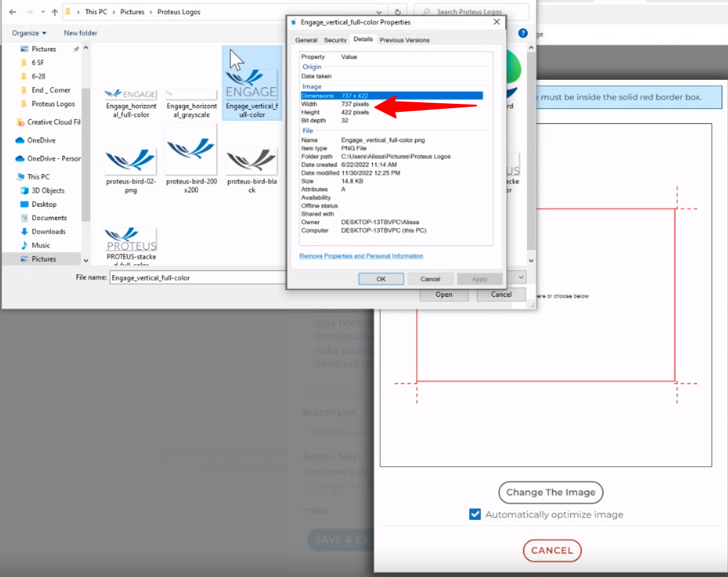Uncheck Automatically optimize image
The width and height of the screenshot is (728, 577).
475,514
